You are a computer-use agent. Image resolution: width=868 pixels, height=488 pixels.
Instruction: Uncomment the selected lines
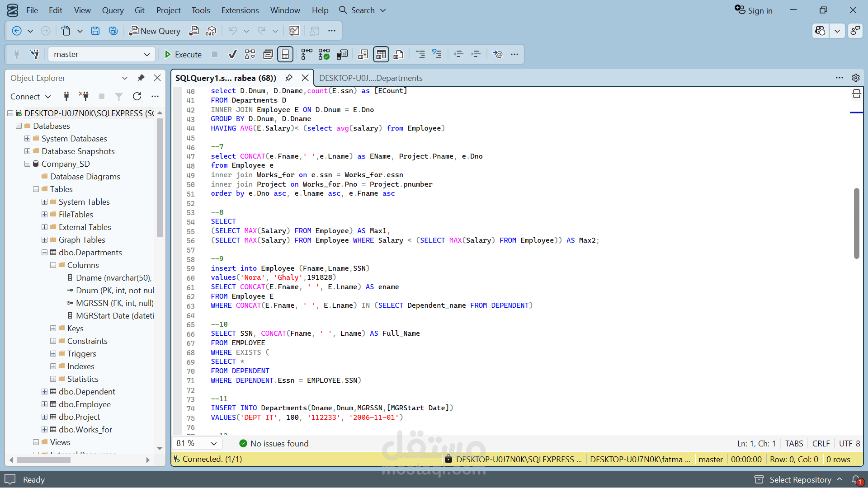point(437,54)
